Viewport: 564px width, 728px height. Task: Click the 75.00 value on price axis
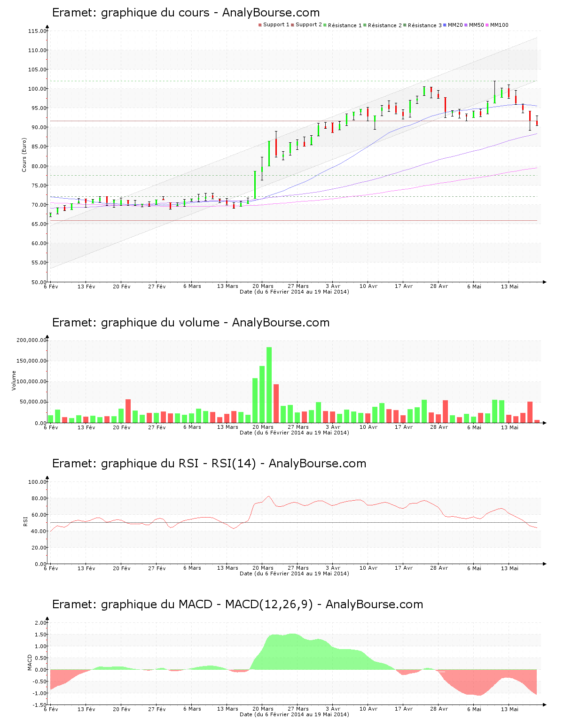click(39, 186)
